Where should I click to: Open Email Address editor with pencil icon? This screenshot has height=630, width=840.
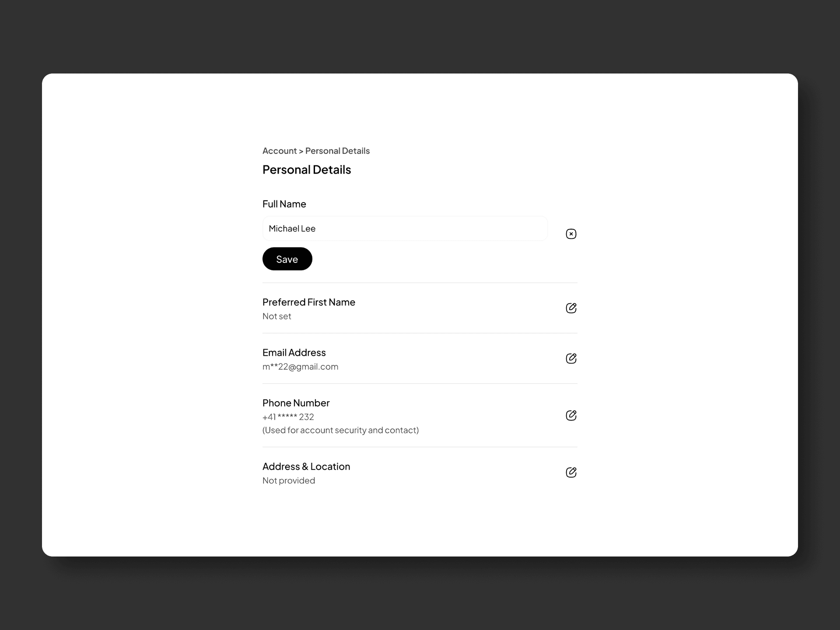click(571, 358)
